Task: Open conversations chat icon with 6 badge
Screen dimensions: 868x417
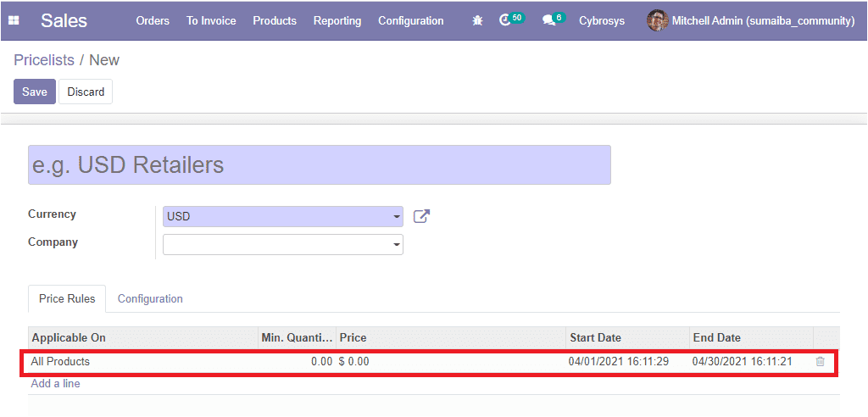Action: [x=554, y=20]
